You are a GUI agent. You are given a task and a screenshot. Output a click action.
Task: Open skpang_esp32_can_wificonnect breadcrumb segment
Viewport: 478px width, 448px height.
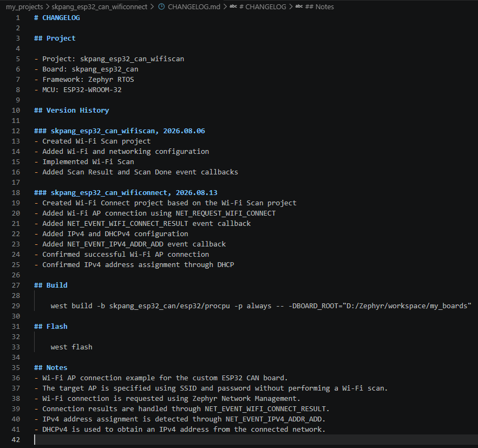[x=100, y=7]
